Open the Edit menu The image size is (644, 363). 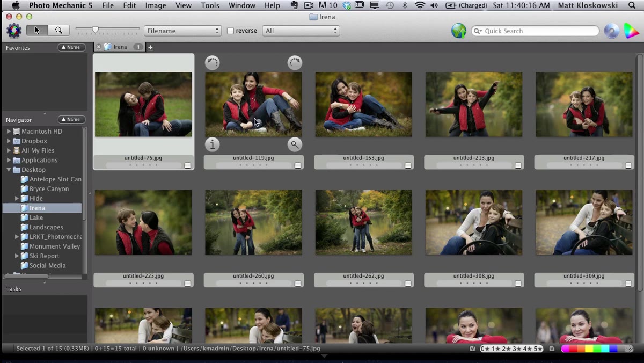click(x=129, y=5)
